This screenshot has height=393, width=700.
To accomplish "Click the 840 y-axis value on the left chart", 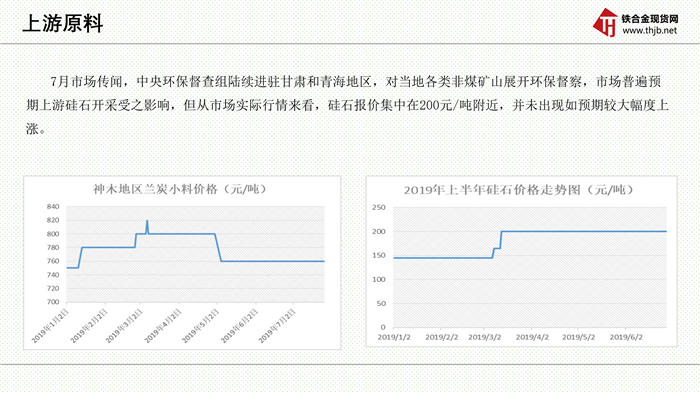I will pyautogui.click(x=53, y=206).
